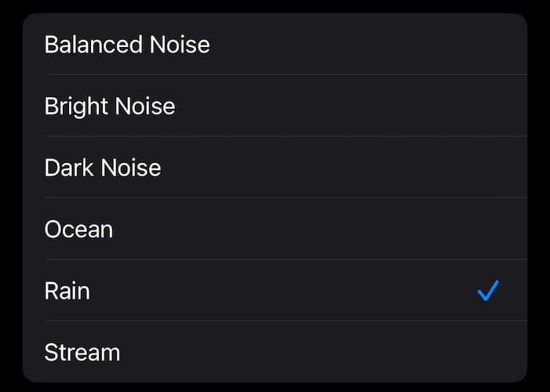Choose Bright Noise from the sound list
550x392 pixels.
(275, 106)
